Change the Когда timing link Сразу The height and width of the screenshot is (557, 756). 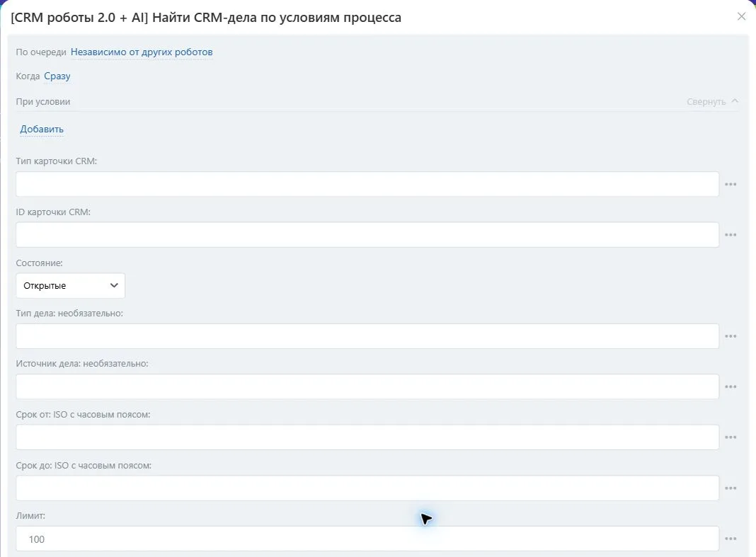pyautogui.click(x=57, y=76)
